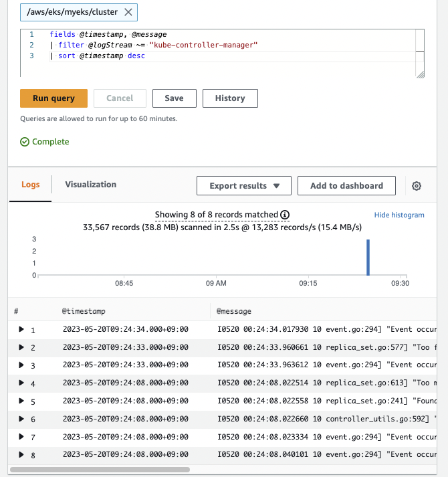Expand log row 2
Image resolution: width=448 pixels, height=477 pixels.
pyautogui.click(x=21, y=347)
